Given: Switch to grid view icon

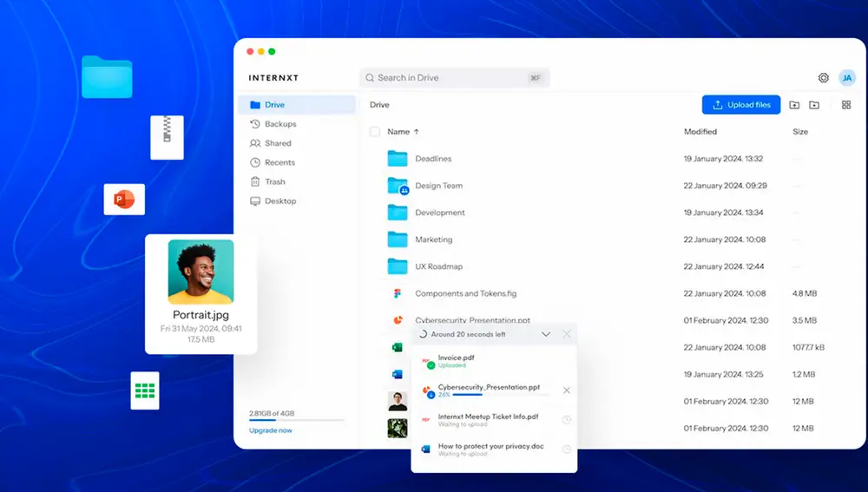Looking at the screenshot, I should (845, 105).
